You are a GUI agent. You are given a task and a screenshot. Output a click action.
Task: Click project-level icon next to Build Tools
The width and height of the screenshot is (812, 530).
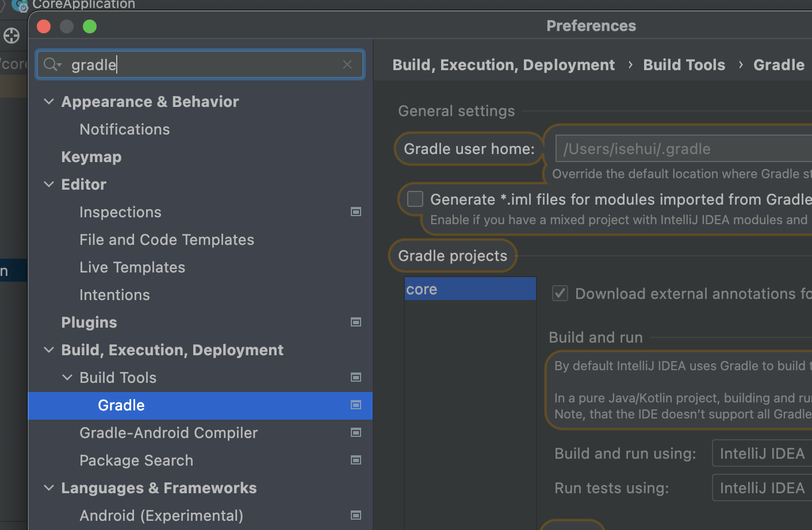point(356,378)
